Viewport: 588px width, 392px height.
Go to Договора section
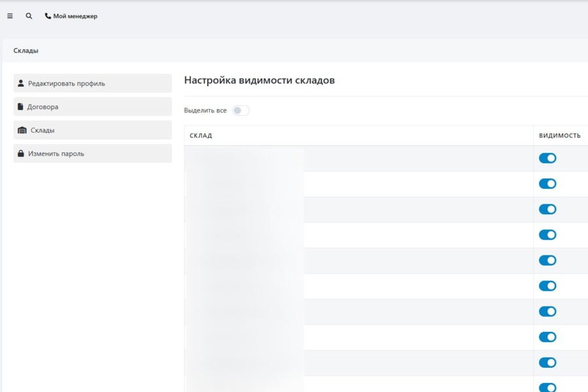pos(93,106)
